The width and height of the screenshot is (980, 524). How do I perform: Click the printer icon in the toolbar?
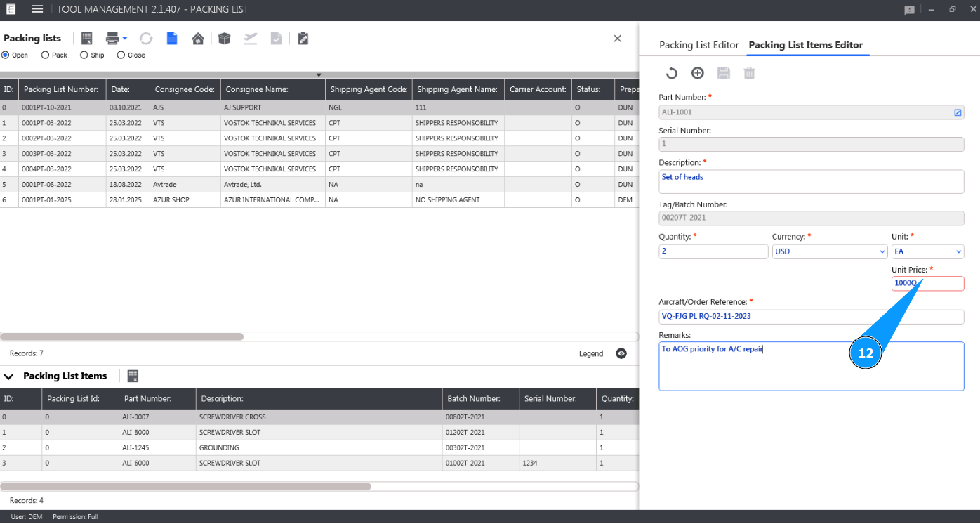click(x=112, y=39)
